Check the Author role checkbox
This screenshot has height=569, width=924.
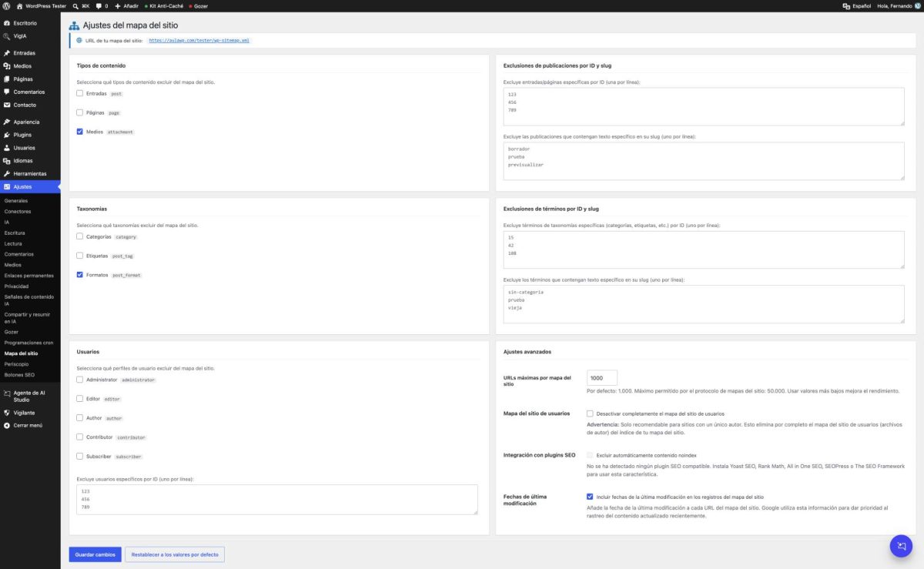80,418
